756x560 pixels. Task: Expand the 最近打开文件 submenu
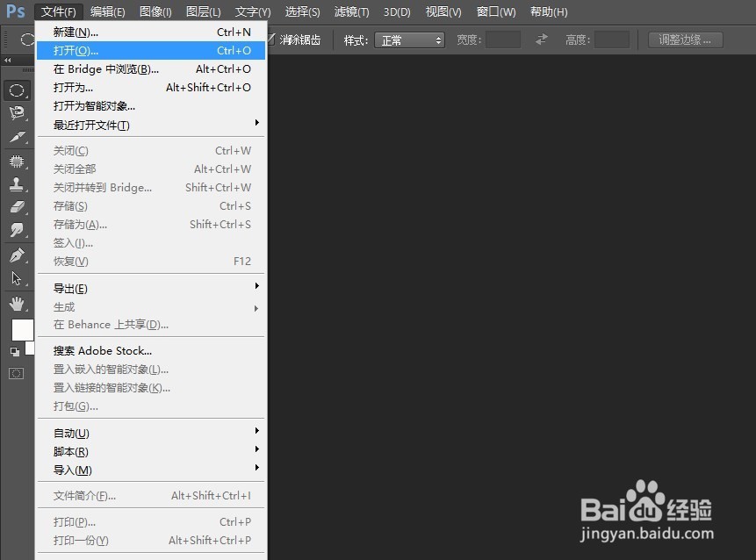(x=151, y=125)
